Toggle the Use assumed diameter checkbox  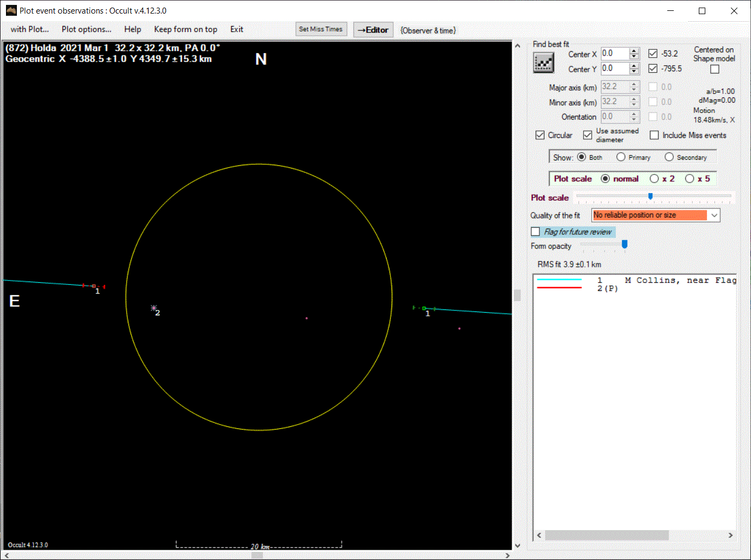tap(587, 135)
